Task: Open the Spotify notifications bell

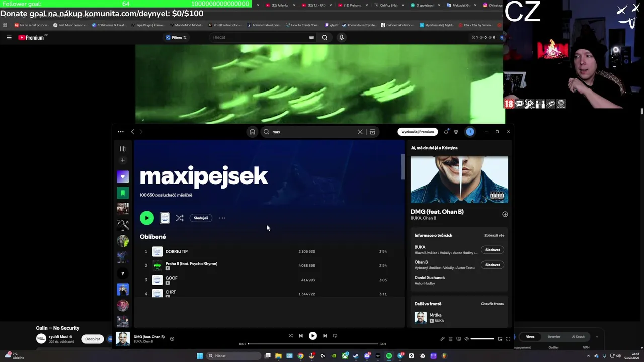Action: 446,132
